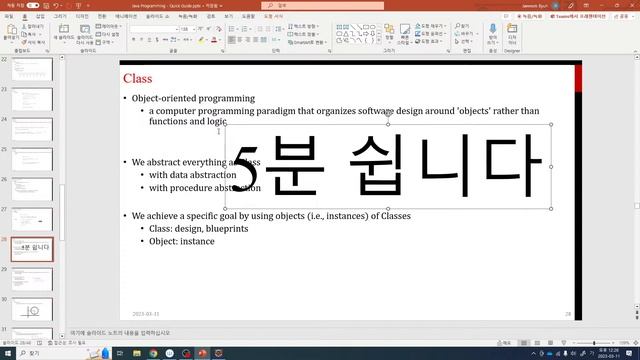640x360 pixels.
Task: Expand the shapes gallery More arrow
Action: pyautogui.click(x=379, y=41)
